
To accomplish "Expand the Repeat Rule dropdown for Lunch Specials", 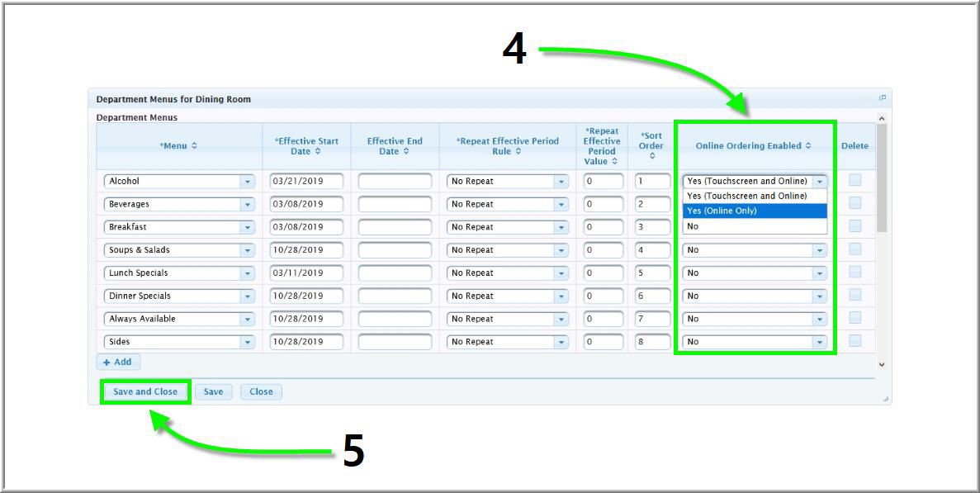I will point(561,273).
